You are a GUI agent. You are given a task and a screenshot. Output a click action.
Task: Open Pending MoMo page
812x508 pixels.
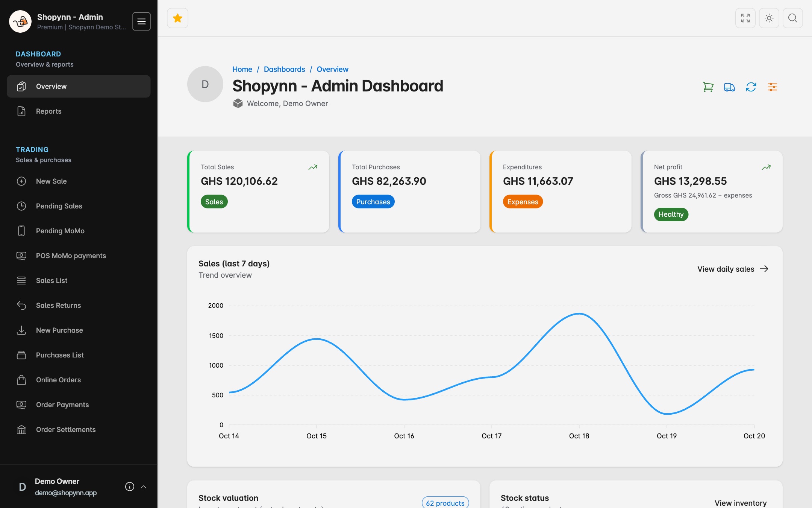click(x=79, y=231)
